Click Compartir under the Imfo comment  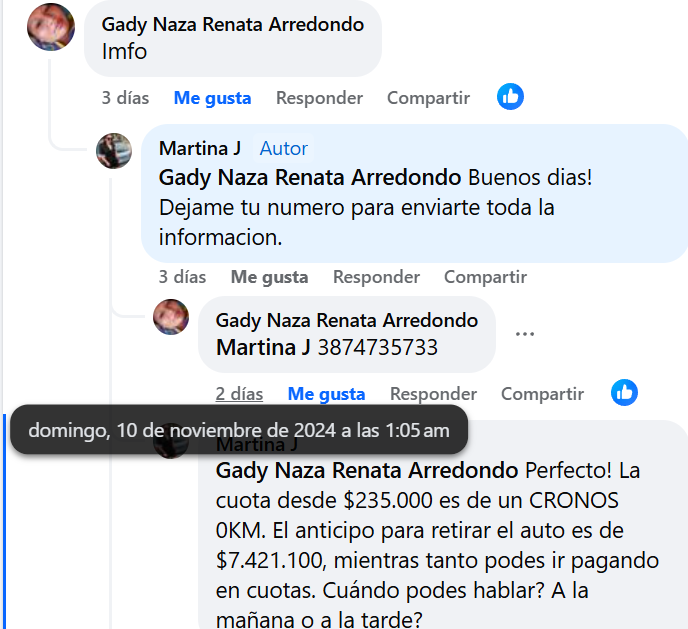click(429, 98)
